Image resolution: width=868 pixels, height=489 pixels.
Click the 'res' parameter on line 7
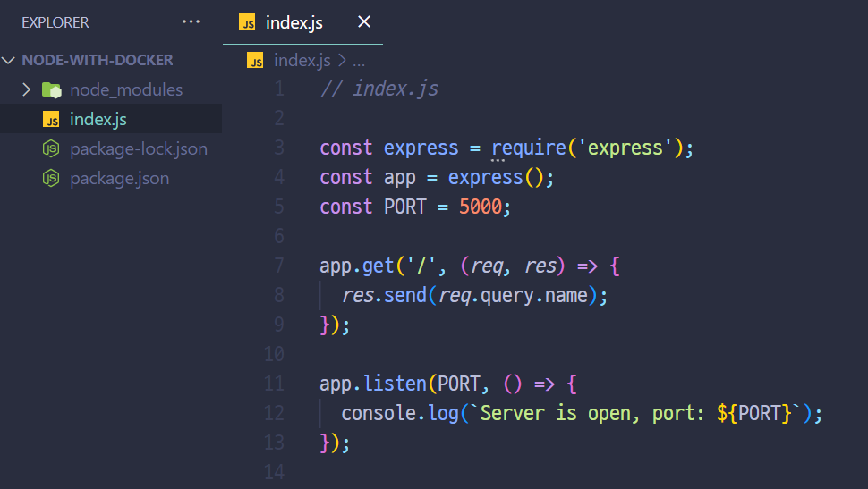540,266
